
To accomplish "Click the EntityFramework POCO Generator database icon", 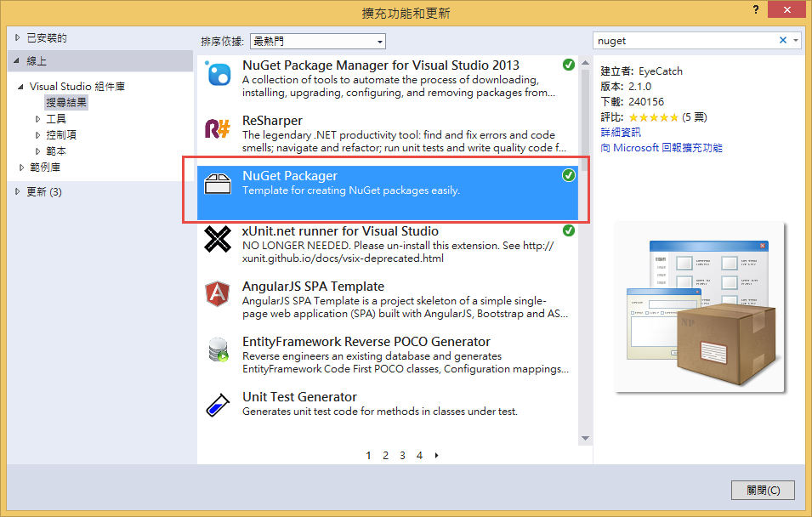I will [218, 349].
